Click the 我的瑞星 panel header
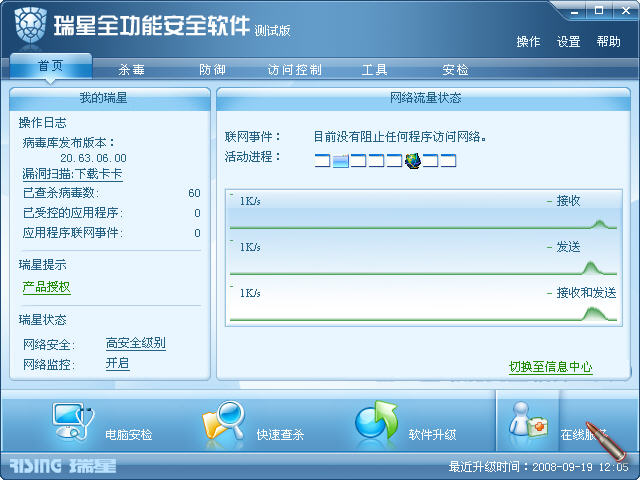 point(110,98)
